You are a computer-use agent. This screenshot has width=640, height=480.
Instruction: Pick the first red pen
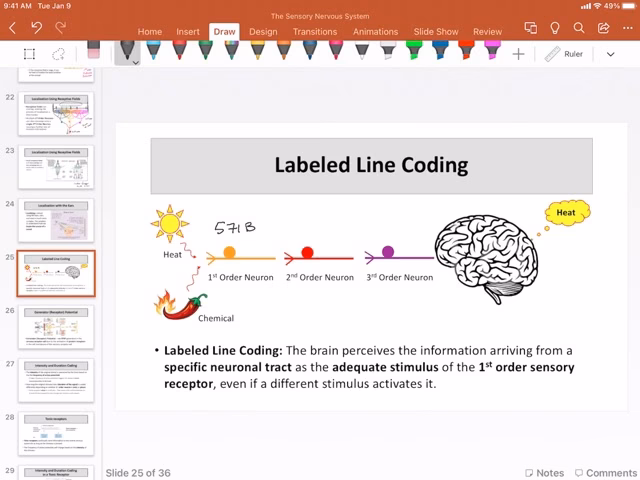tap(179, 50)
